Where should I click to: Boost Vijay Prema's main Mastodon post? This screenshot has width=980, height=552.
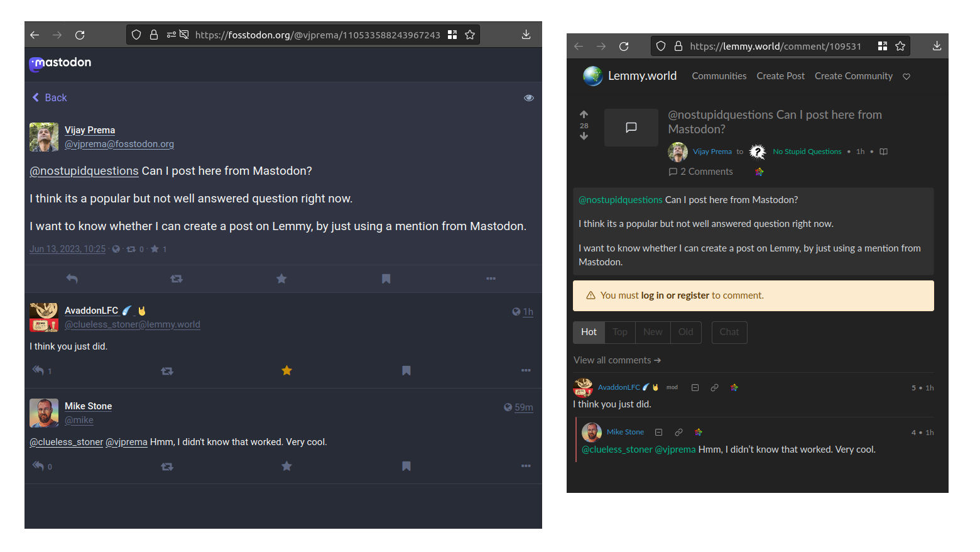[177, 279]
